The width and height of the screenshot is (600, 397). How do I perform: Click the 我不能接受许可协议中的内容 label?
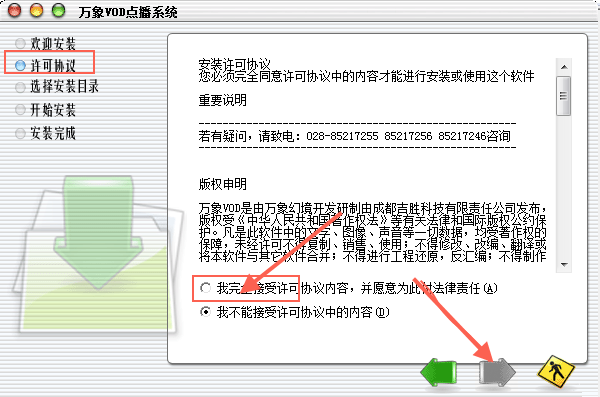point(303,312)
